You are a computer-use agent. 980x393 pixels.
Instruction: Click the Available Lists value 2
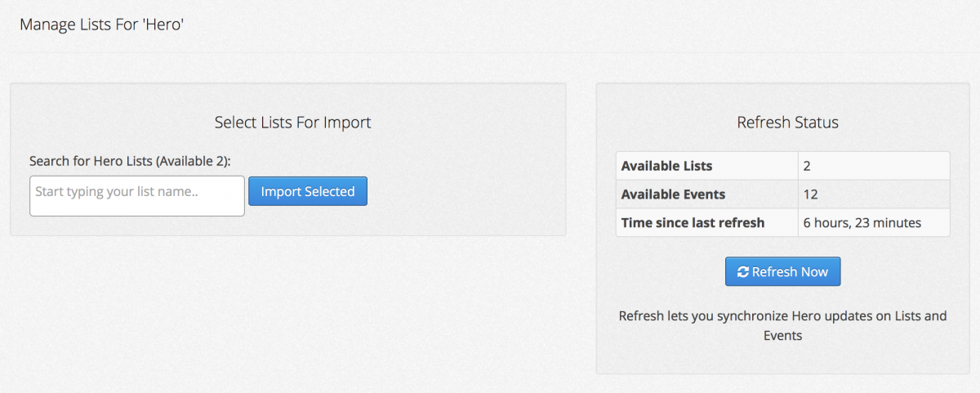(807, 166)
